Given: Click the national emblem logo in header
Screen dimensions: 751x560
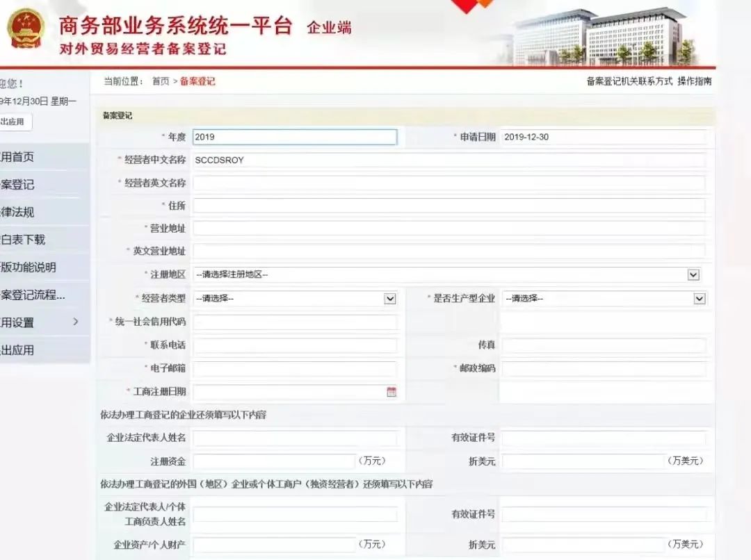Looking at the screenshot, I should [x=25, y=29].
